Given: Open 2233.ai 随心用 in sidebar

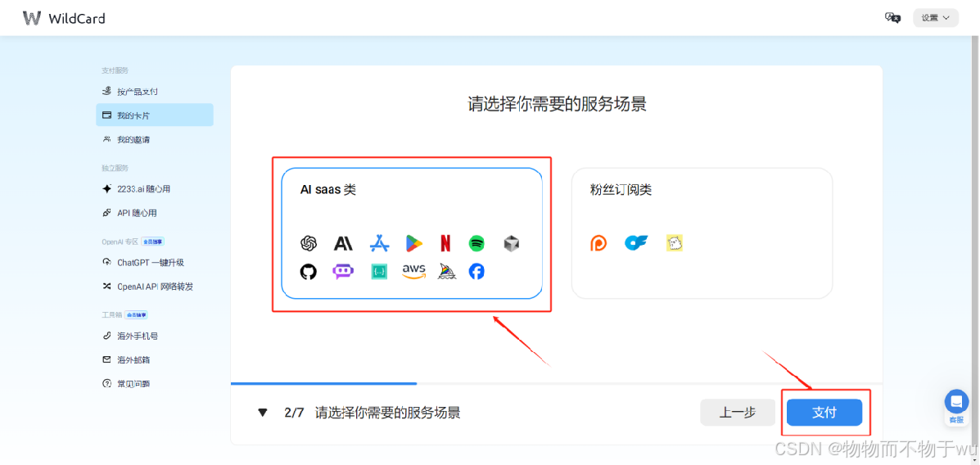Looking at the screenshot, I should pos(155,189).
